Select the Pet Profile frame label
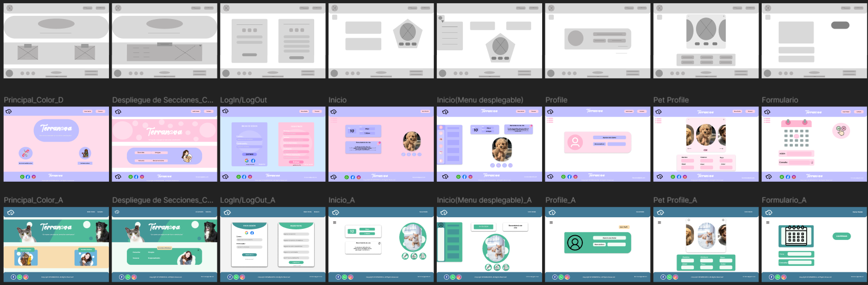868x285 pixels. coord(671,100)
